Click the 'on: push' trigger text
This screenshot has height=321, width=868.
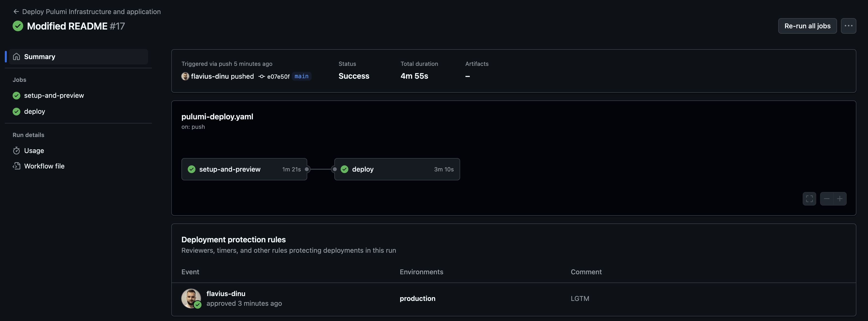tap(193, 127)
